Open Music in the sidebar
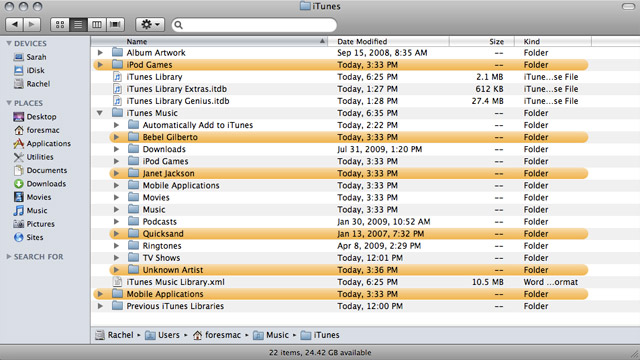 pos(31,211)
